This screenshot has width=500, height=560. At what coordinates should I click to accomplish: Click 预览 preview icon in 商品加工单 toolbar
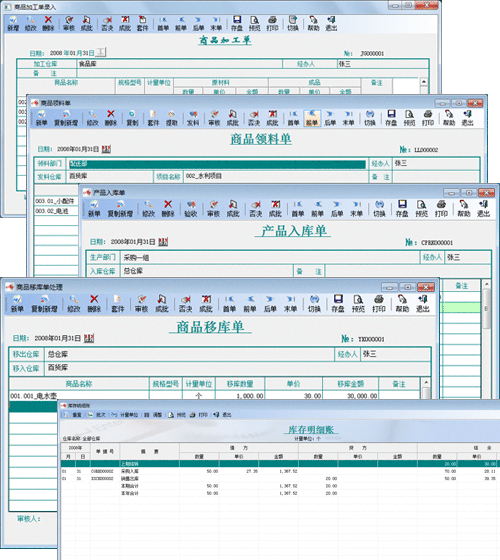click(254, 23)
